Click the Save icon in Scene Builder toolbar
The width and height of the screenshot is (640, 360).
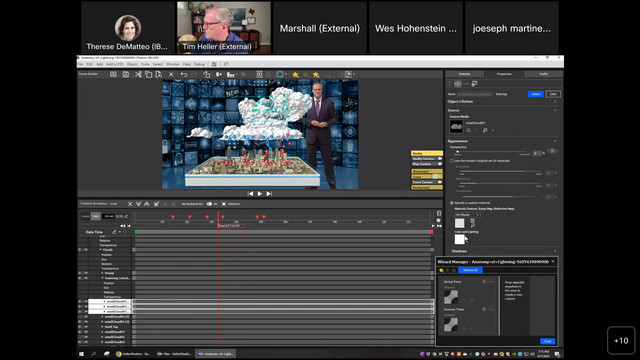pos(126,74)
